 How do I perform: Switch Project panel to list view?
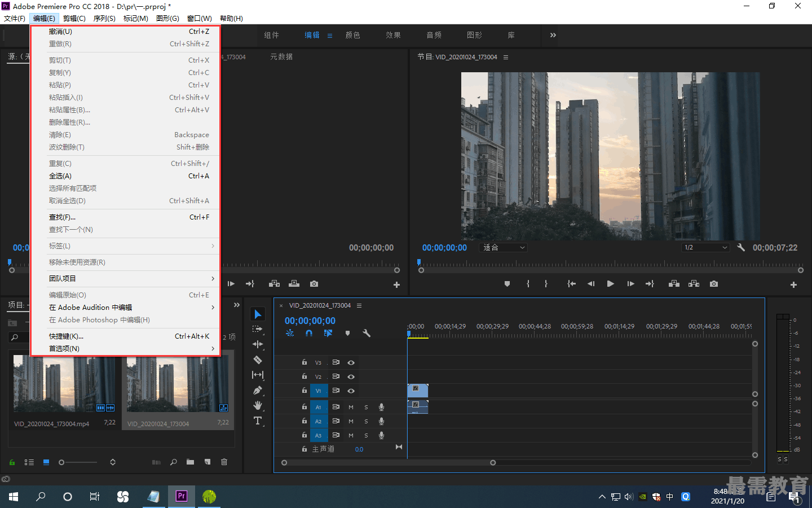[x=29, y=462]
